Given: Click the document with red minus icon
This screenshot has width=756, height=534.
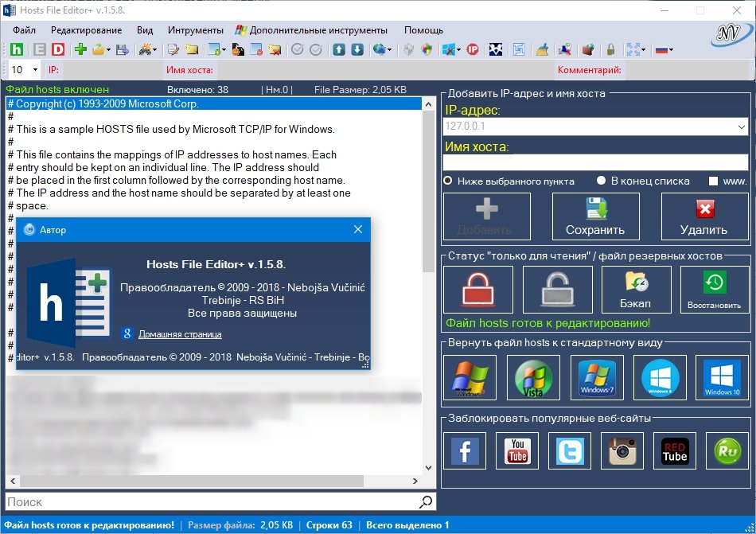Looking at the screenshot, I should click(x=256, y=49).
